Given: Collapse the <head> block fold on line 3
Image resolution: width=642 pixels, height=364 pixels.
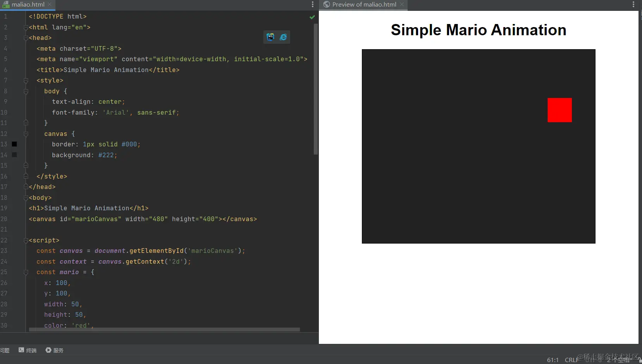Looking at the screenshot, I should click(x=26, y=38).
